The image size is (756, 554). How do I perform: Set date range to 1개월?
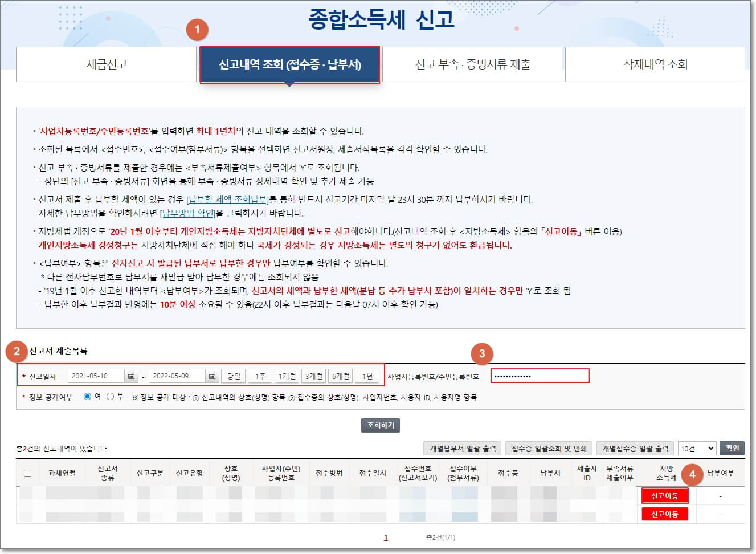(287, 376)
